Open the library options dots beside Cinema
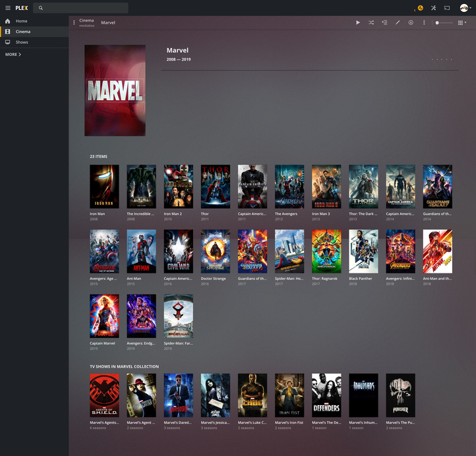The height and width of the screenshot is (456, 476). pyautogui.click(x=74, y=22)
